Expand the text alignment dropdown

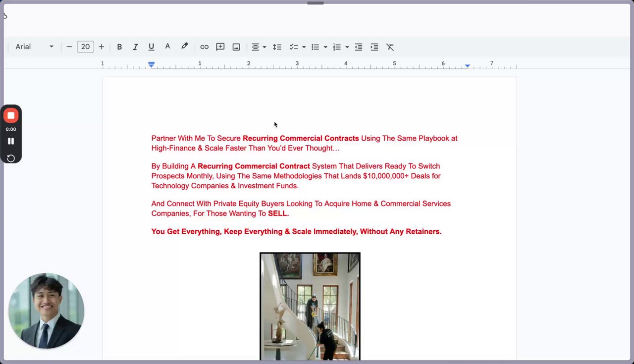264,47
